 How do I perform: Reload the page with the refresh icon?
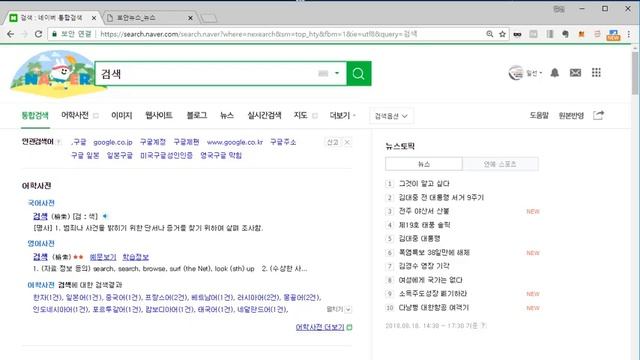tap(38, 34)
